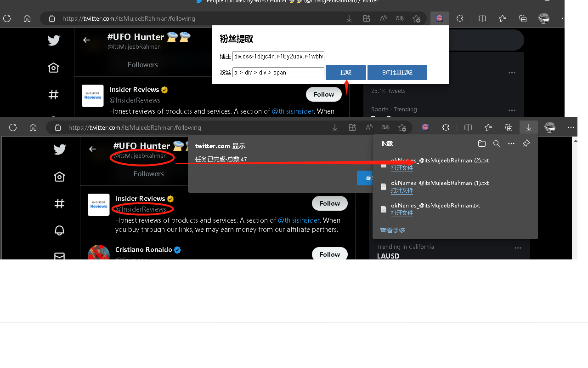Open Insider Reviews avatar in lower page

click(99, 205)
